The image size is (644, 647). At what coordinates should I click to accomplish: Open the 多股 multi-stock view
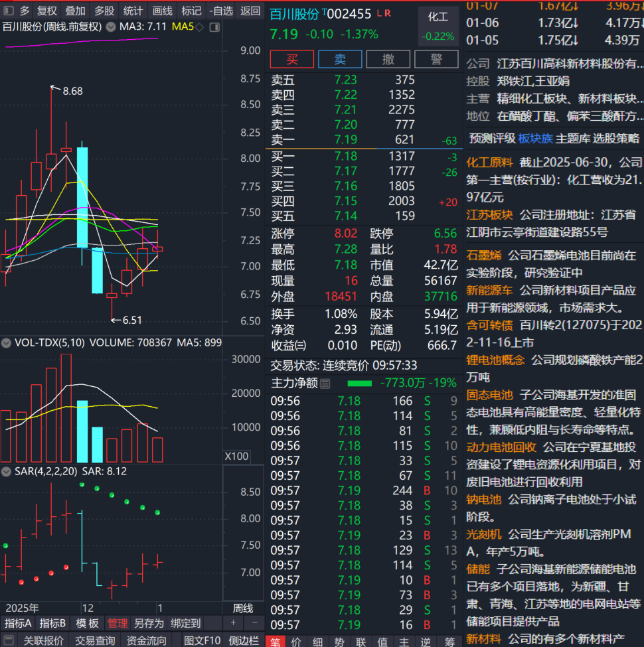point(104,11)
